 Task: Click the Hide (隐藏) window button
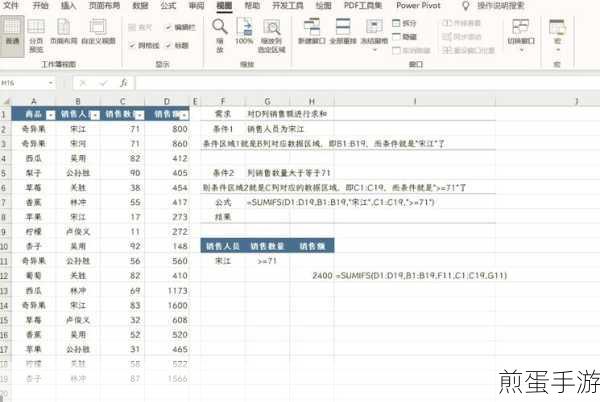404,37
